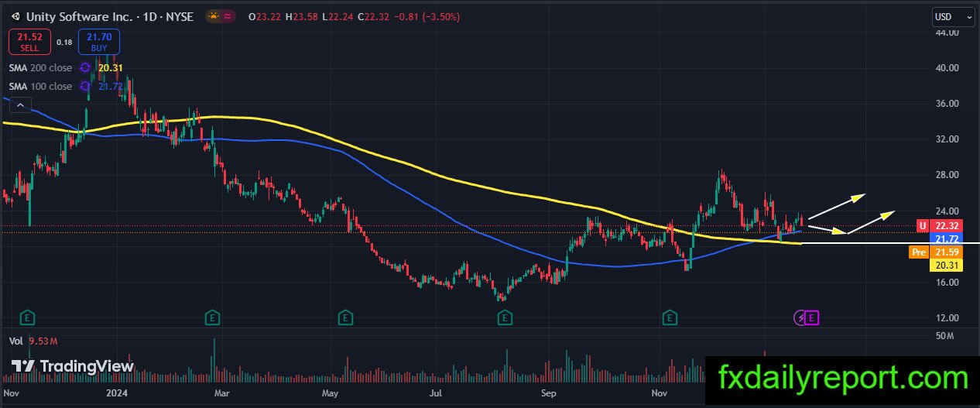This screenshot has width=980, height=408.
Task: Click the Jul label on time axis
Action: tap(436, 393)
